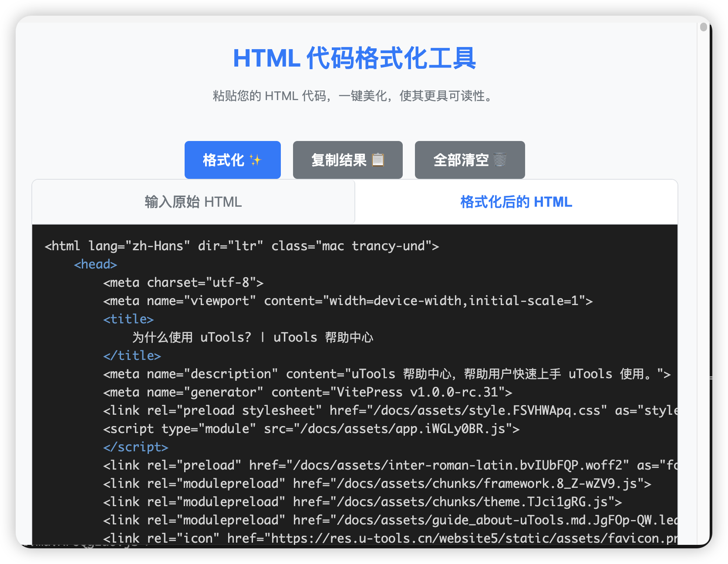Click the meta name="generator" VitePress line
This screenshot has height=564, width=728.
307,393
